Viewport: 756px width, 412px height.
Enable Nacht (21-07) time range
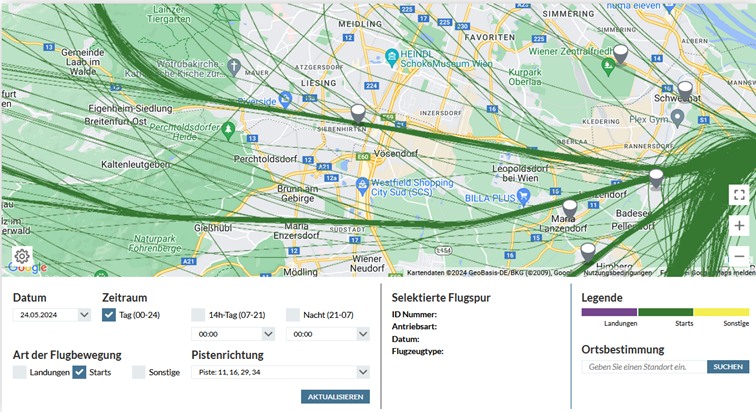[293, 314]
